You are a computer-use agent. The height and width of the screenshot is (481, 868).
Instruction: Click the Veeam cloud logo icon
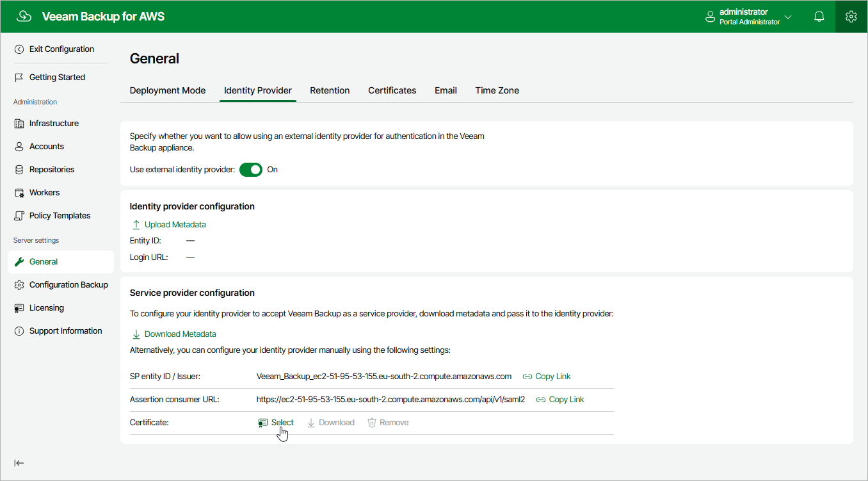[x=24, y=17]
